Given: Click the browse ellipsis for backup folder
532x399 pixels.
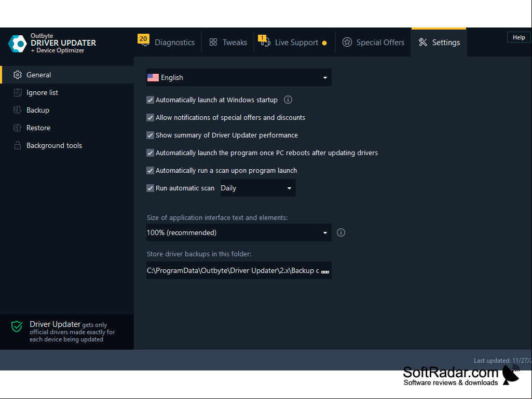Looking at the screenshot, I should tap(325, 271).
